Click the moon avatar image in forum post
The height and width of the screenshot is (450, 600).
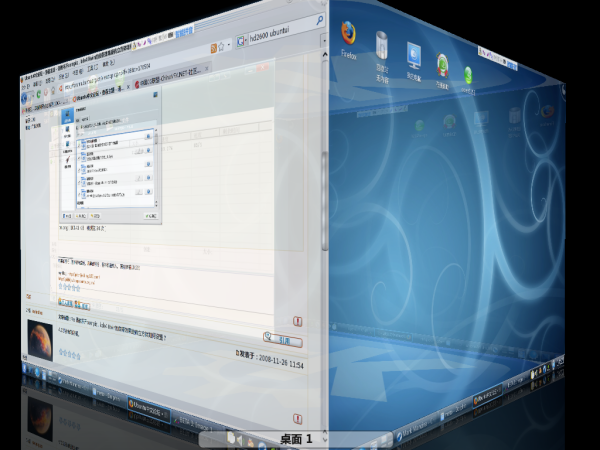point(40,340)
